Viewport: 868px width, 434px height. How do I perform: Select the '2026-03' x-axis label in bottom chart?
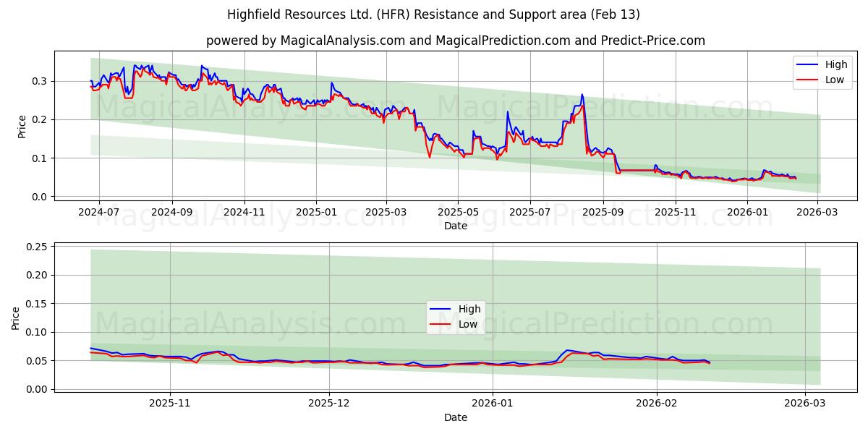tap(805, 404)
